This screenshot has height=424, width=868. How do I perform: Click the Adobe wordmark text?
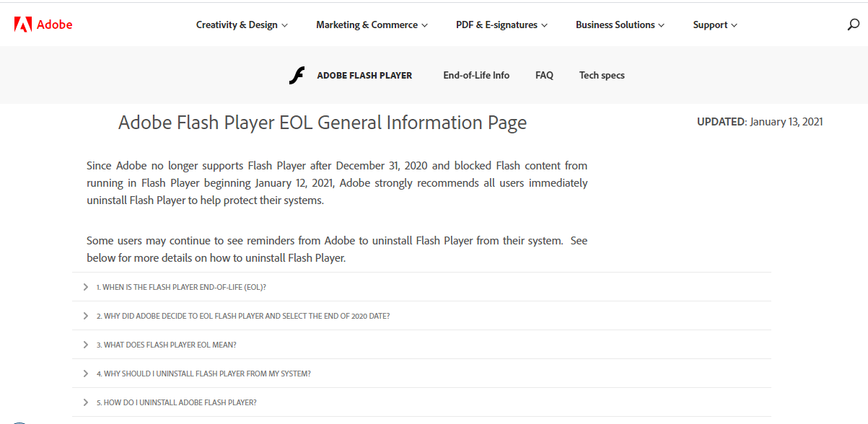(55, 25)
